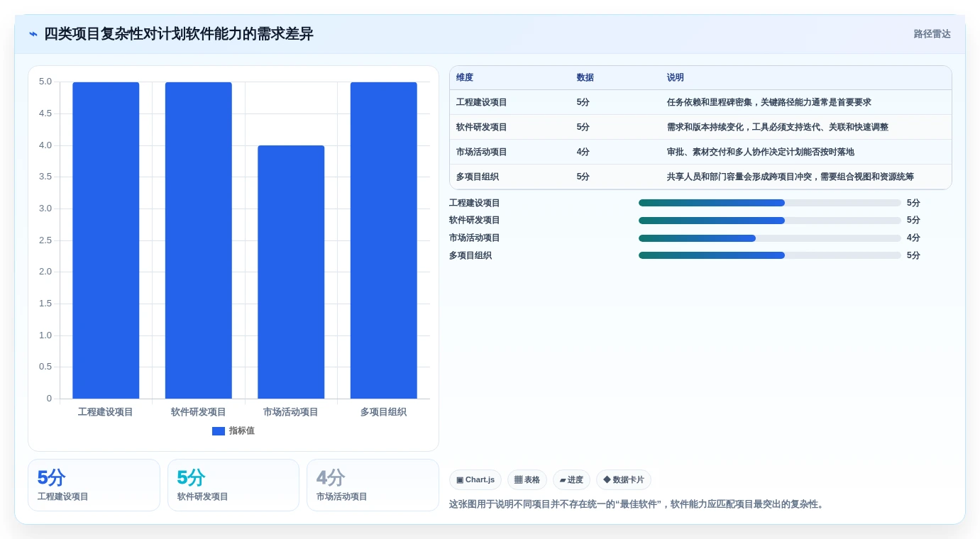Click the 市场活动项目 bar in chart
Image resolution: width=980 pixels, height=539 pixels.
click(x=291, y=272)
